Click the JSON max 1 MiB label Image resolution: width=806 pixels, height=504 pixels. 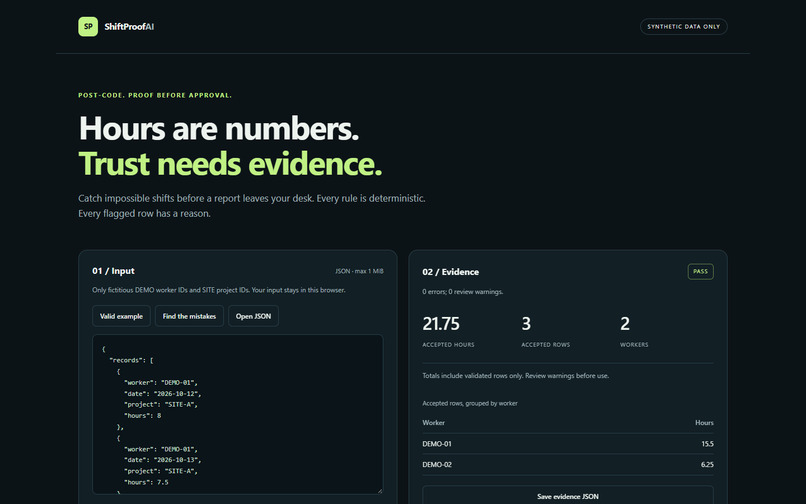click(x=359, y=271)
